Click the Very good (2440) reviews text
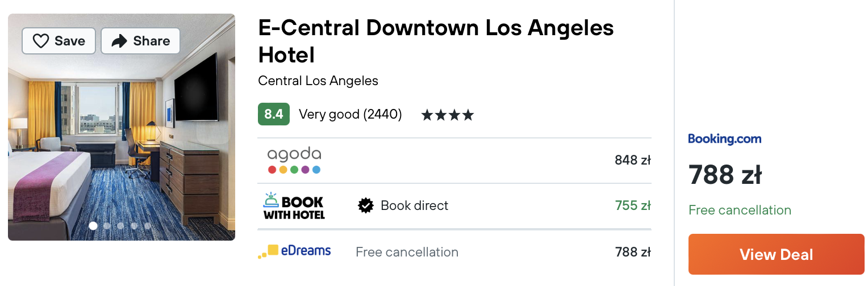The image size is (868, 286). [x=350, y=115]
